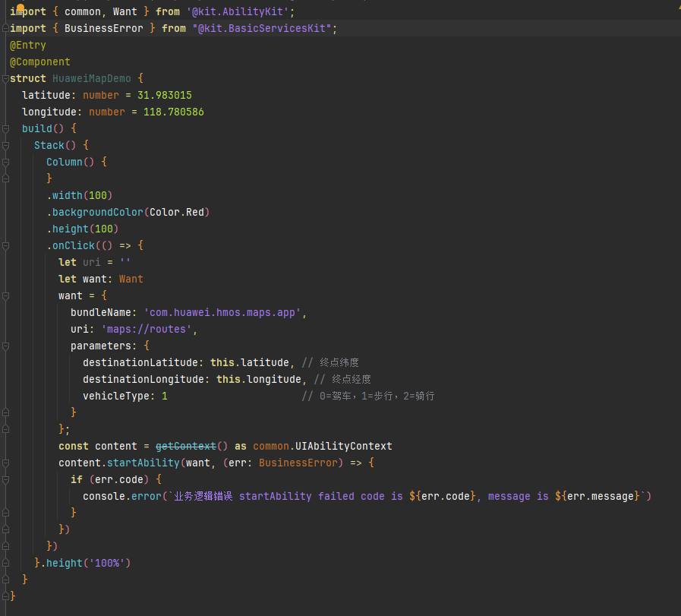Fold the parameters object block
The image size is (681, 616).
coord(5,346)
